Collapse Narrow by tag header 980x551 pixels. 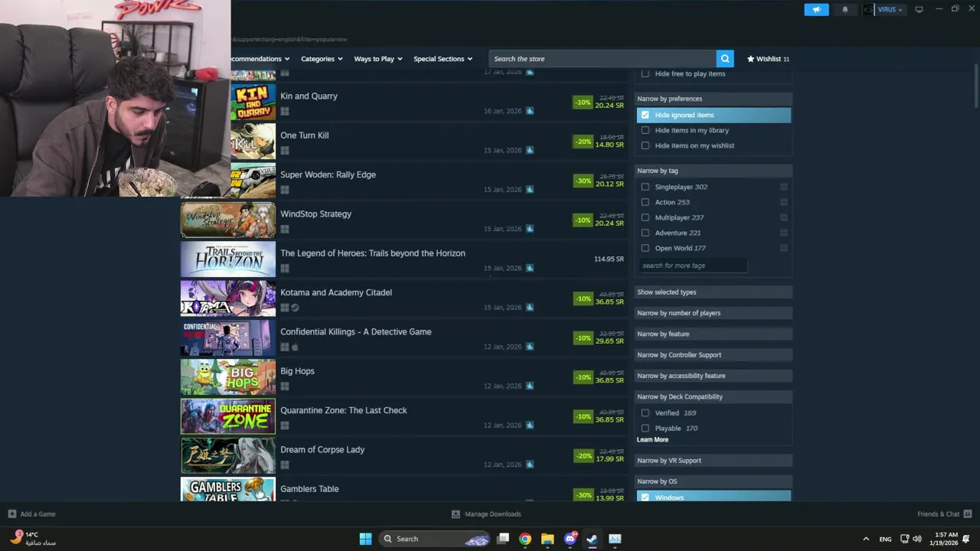click(x=713, y=171)
